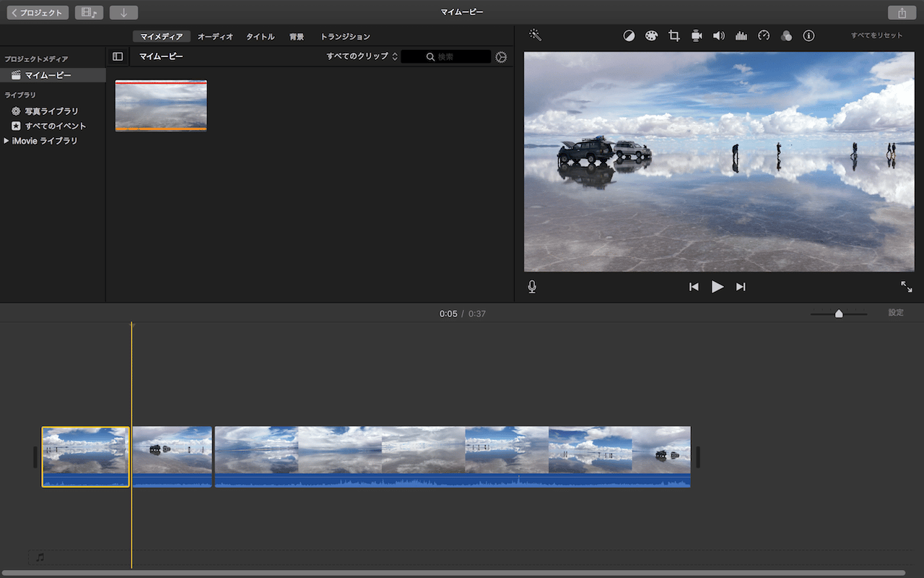Toggle fullscreen playback arrows
This screenshot has height=578, width=924.
tap(907, 287)
